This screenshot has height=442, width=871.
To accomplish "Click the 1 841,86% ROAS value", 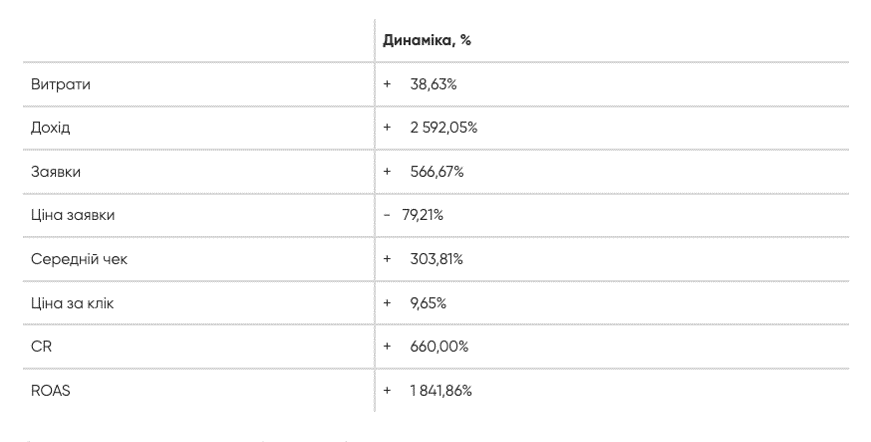I will click(441, 390).
